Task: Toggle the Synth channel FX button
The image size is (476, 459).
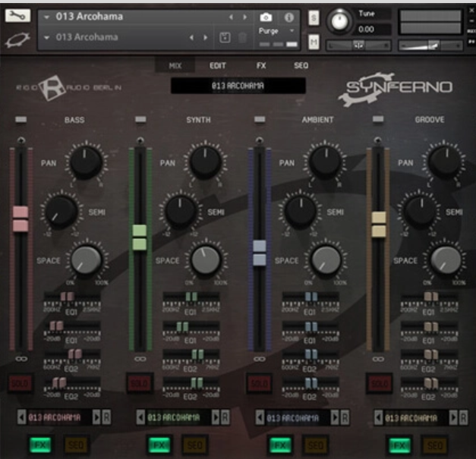Action: [x=159, y=445]
